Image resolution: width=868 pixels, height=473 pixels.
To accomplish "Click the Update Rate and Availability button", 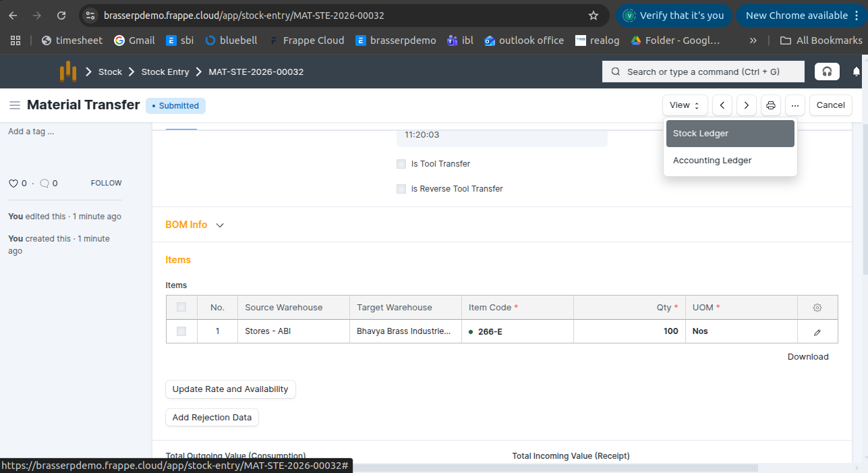I will (230, 389).
